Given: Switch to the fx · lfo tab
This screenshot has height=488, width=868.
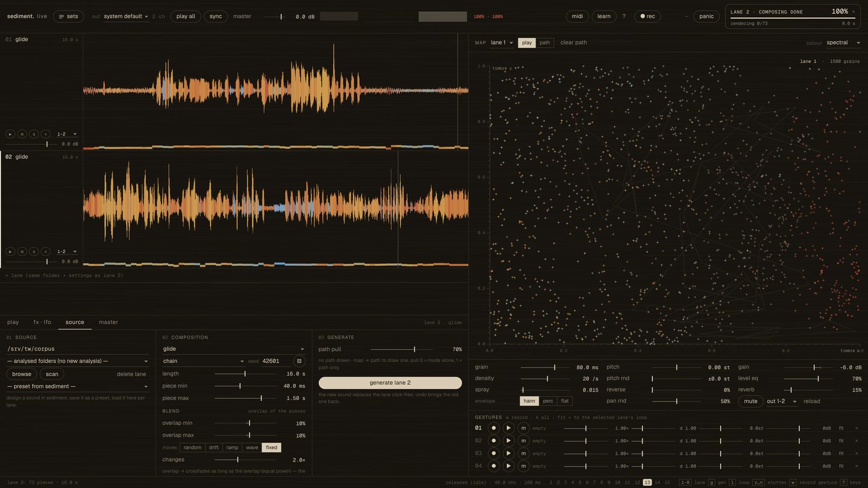Looking at the screenshot, I should click(42, 322).
